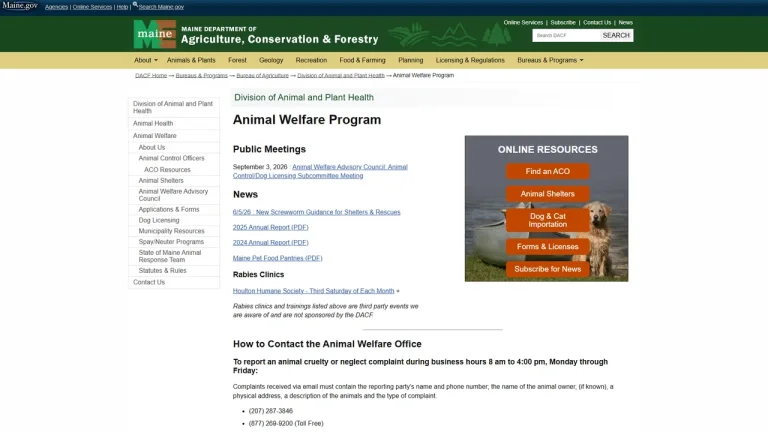Image resolution: width=768 pixels, height=432 pixels.
Task: Click the Maine.gov logo
Action: (x=20, y=5)
